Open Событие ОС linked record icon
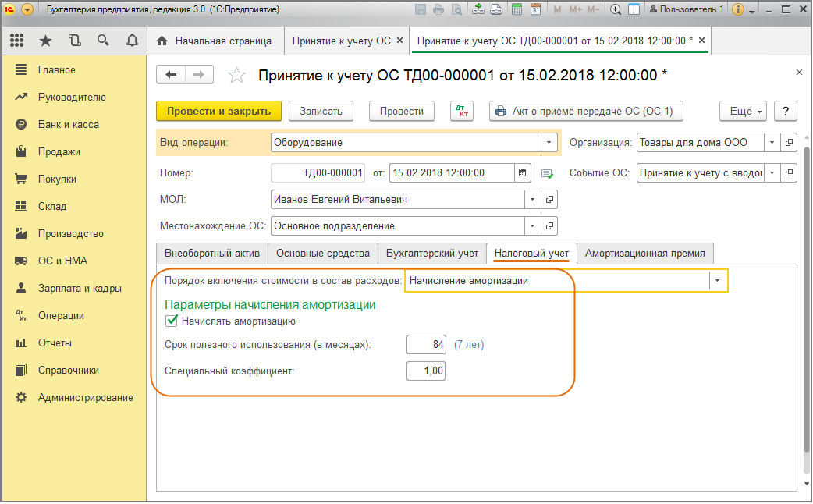This screenshot has width=813, height=504. pos(789,172)
